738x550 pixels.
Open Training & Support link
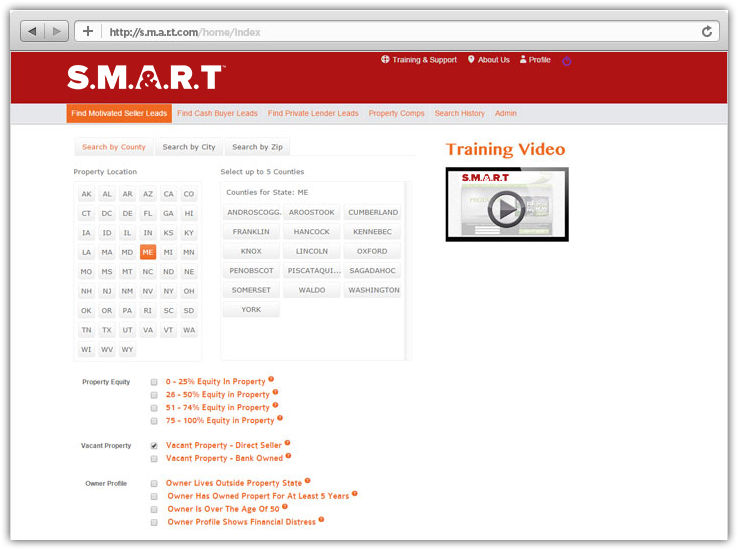419,60
